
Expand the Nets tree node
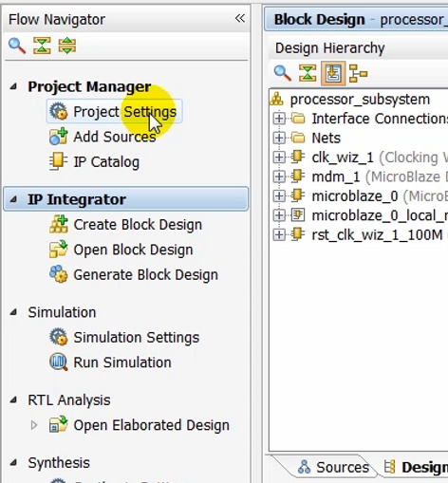(279, 138)
